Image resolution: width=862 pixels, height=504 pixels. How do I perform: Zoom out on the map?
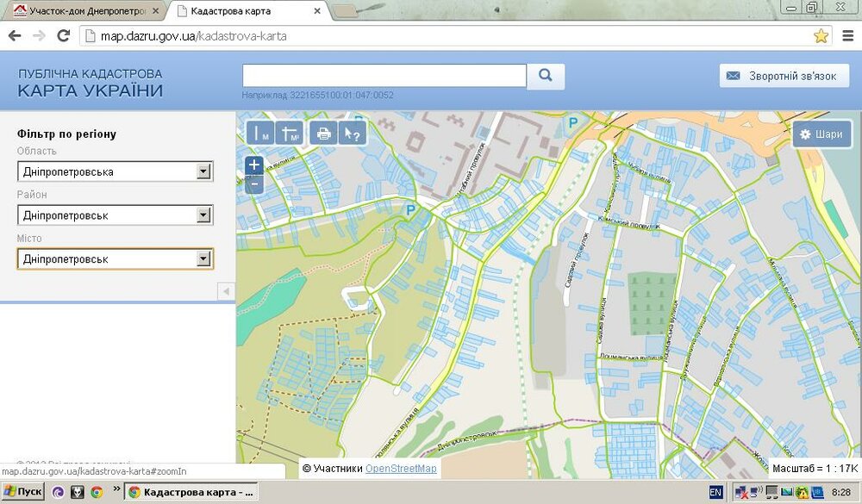[254, 184]
